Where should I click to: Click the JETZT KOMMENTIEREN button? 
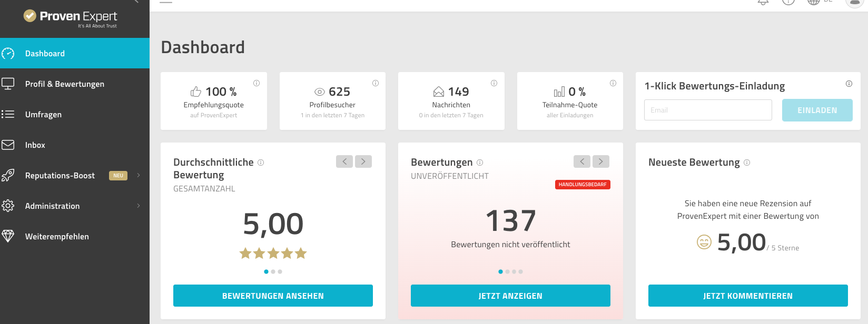click(748, 296)
